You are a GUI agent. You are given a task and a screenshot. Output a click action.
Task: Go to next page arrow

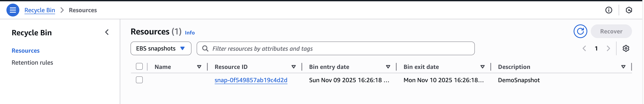608,48
